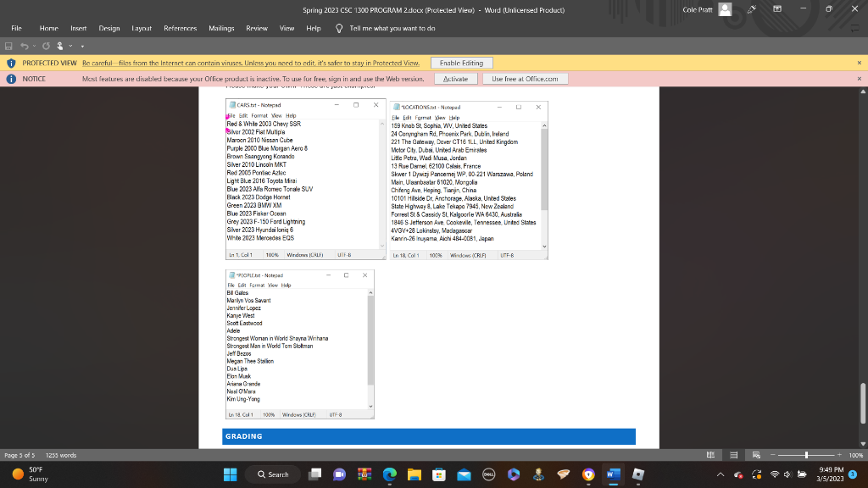Click the Tell me lightbulb icon

[x=339, y=28]
